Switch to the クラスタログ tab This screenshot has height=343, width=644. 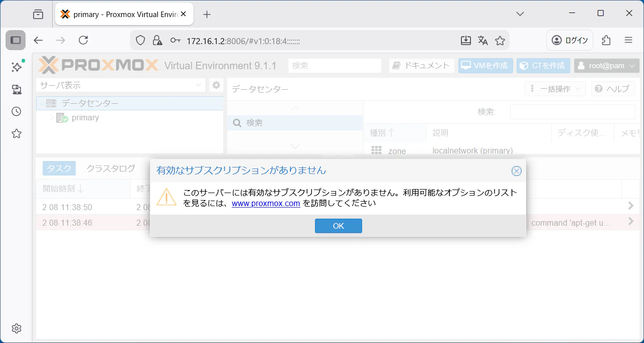[x=111, y=168]
